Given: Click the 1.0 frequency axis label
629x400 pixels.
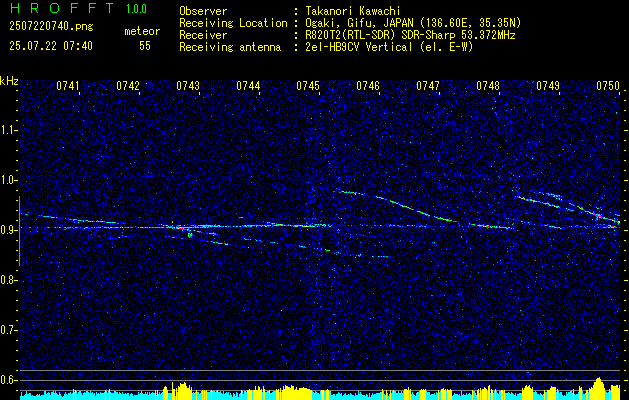Looking at the screenshot, I should pyautogui.click(x=8, y=180).
